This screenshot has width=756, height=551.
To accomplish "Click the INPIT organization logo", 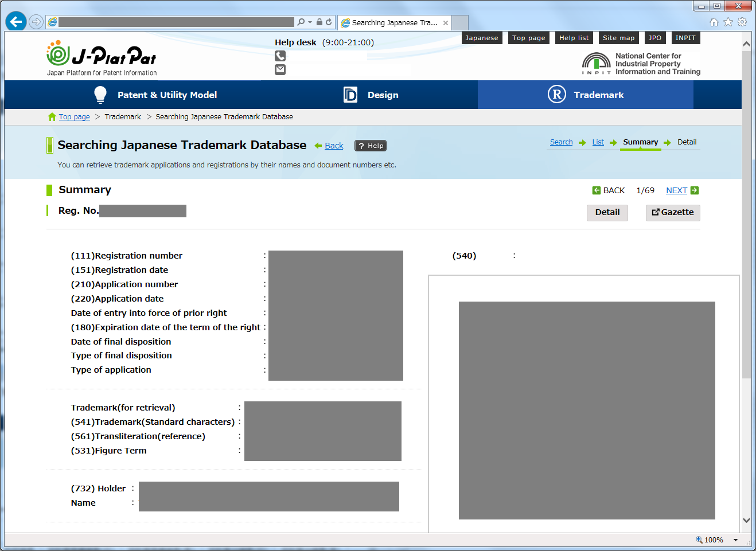I will coord(641,64).
